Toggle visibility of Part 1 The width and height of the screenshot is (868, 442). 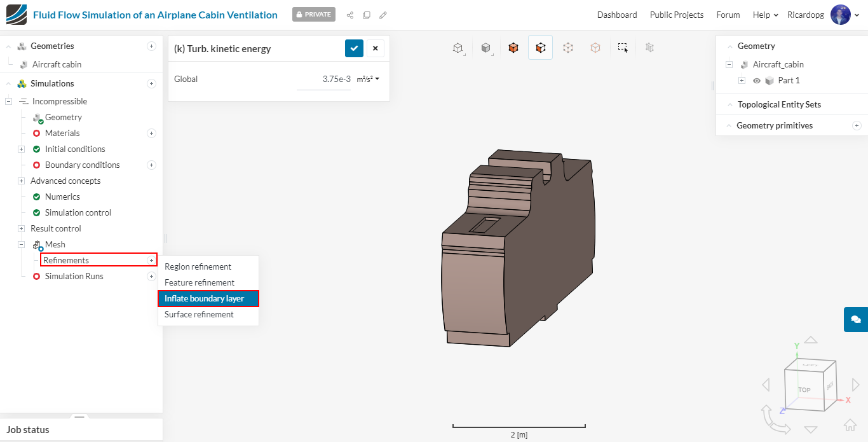(756, 81)
